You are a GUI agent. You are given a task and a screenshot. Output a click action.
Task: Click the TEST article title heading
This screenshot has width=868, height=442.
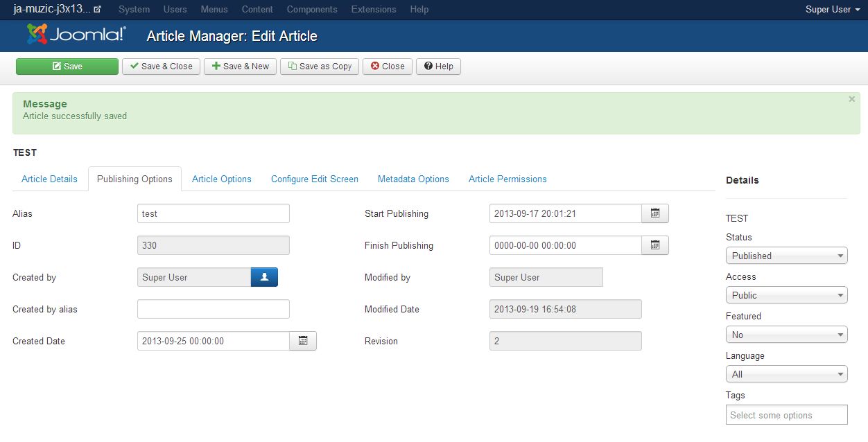click(x=25, y=152)
